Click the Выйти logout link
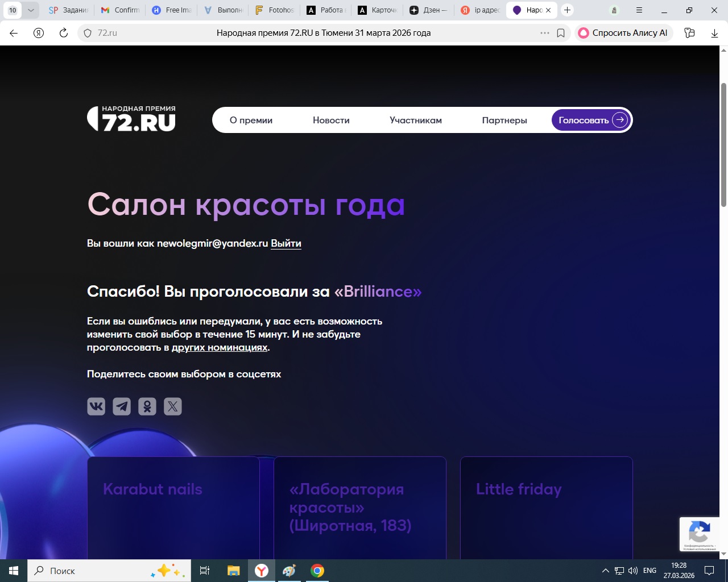The image size is (728, 582). (x=286, y=243)
